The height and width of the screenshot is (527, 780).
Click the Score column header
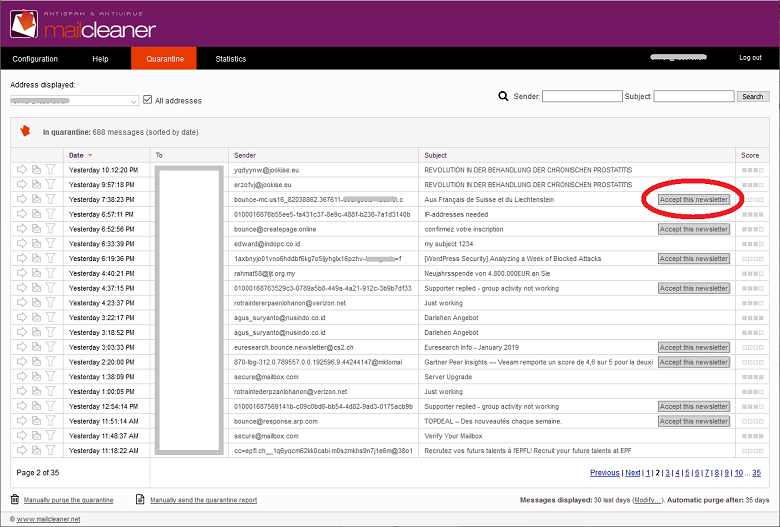(x=750, y=155)
